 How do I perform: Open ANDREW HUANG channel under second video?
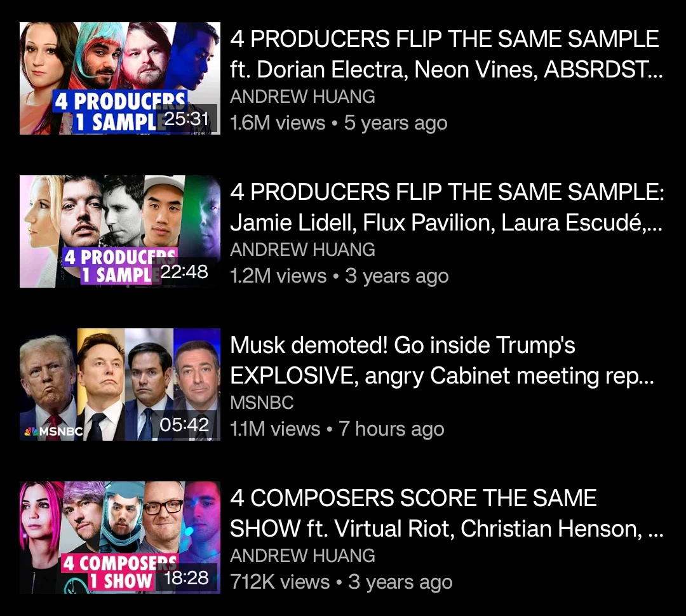point(303,250)
